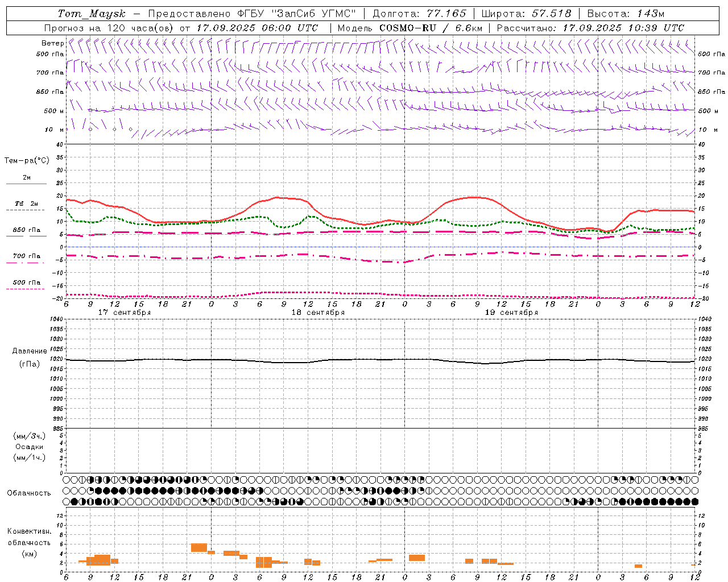Click the (гПа) pressure unit label
728x582 pixels.
(x=30, y=364)
